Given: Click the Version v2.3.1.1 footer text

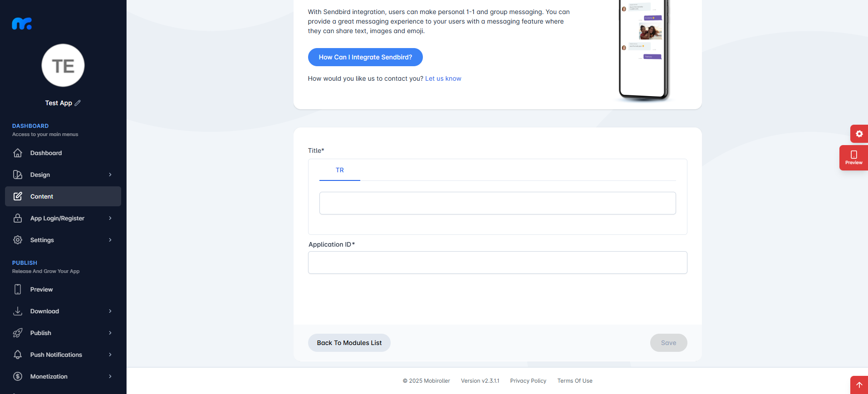Looking at the screenshot, I should point(480,381).
